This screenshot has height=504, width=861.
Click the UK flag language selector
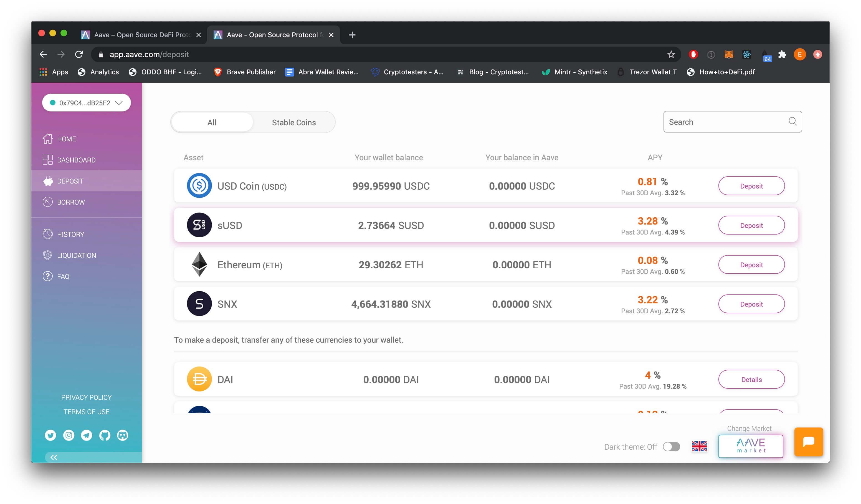(x=699, y=446)
